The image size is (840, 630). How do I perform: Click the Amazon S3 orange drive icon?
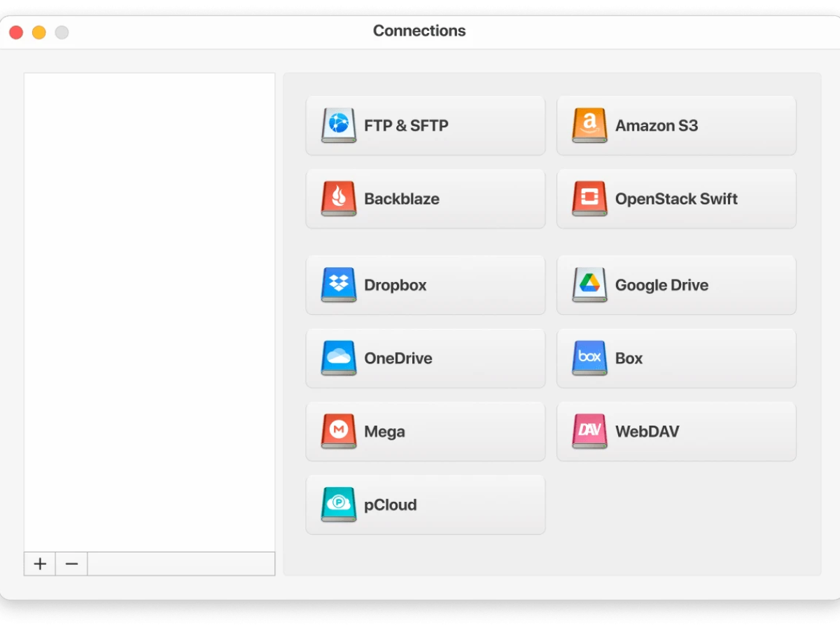(x=589, y=126)
